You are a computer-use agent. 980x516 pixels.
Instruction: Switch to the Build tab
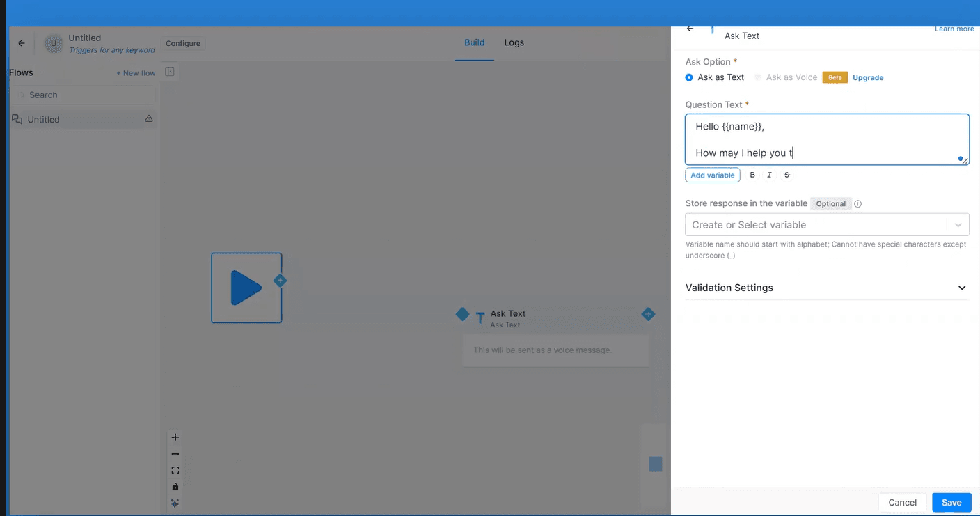[x=474, y=42]
